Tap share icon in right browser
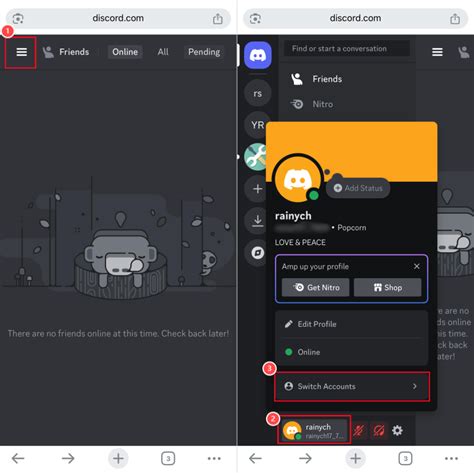474x473 pixels. pyautogui.click(x=455, y=18)
